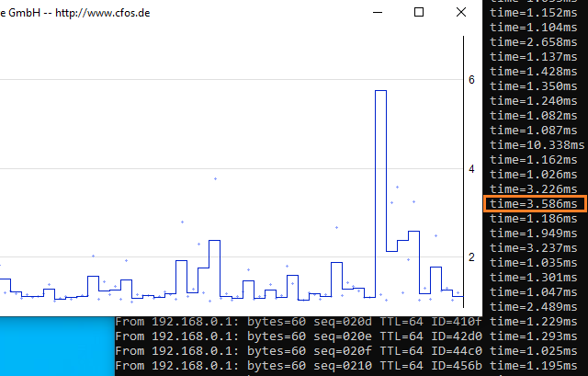Select the time=3.226ms console line
Image resolution: width=588 pixels, height=376 pixels.
click(533, 189)
